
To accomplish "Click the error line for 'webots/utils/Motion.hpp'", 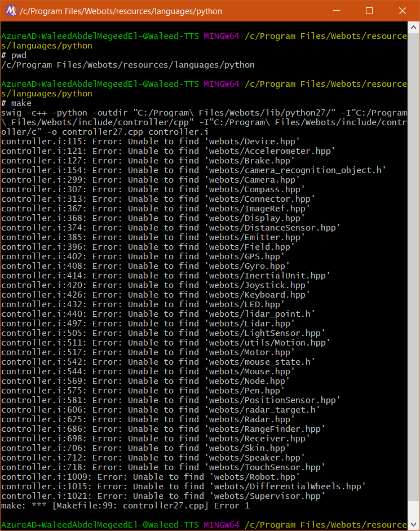I will (166, 342).
